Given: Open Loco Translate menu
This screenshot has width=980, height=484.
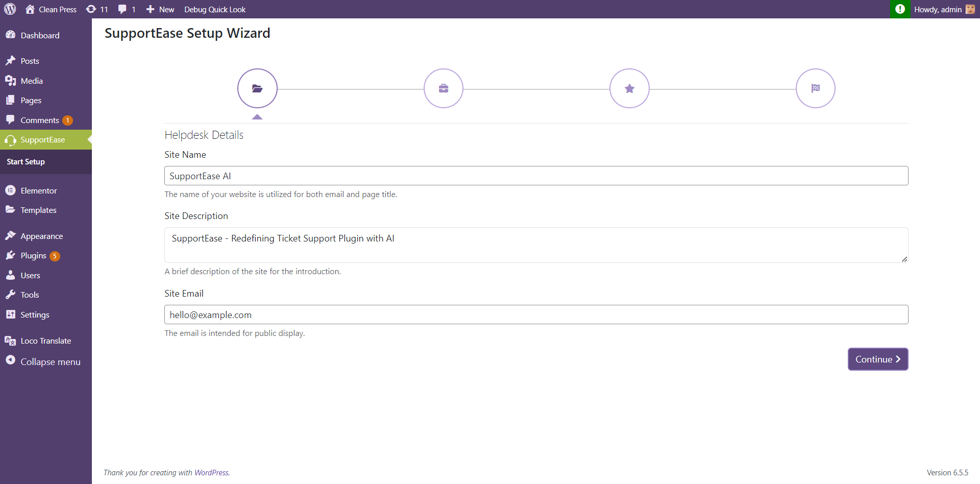Looking at the screenshot, I should pyautogui.click(x=46, y=341).
